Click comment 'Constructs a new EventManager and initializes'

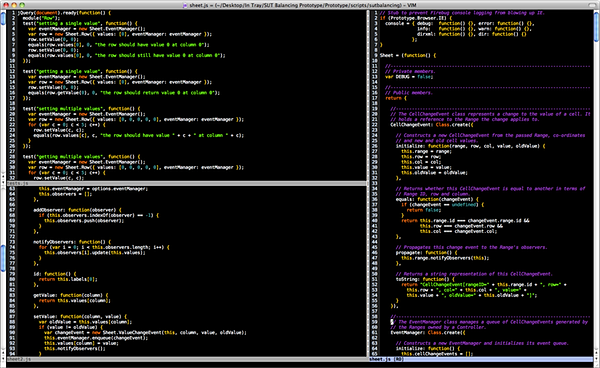[x=482, y=344]
